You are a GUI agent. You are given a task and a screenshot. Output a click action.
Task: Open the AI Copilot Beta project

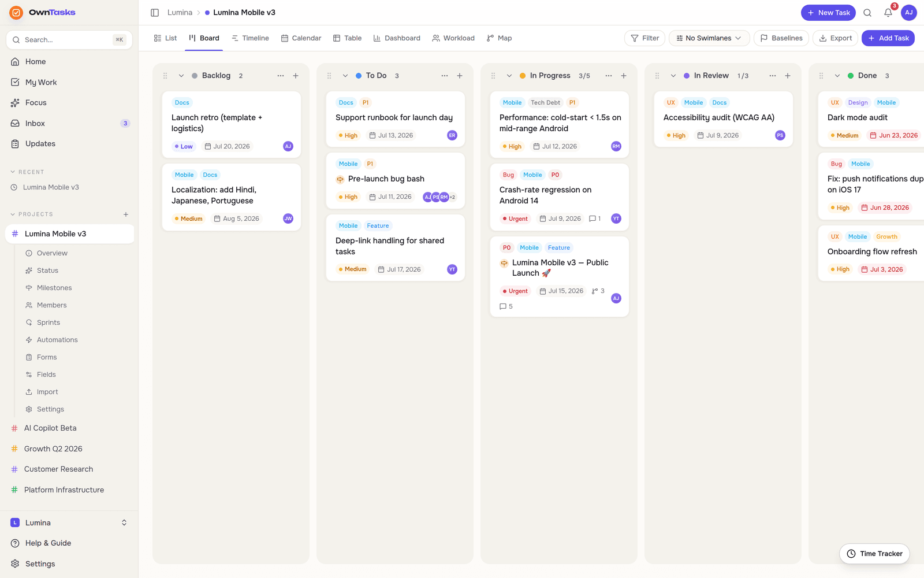tap(69, 428)
